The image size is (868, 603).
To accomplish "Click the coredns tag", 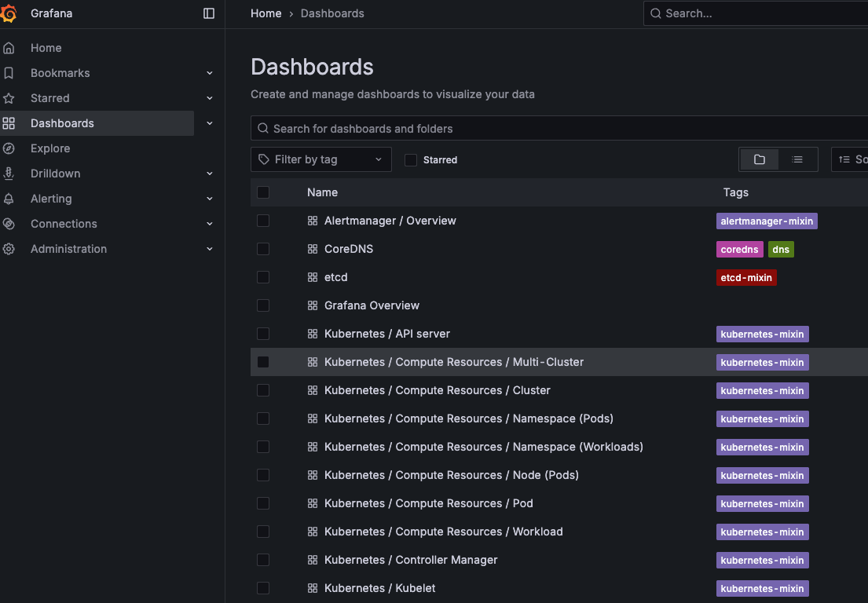I will coord(740,250).
